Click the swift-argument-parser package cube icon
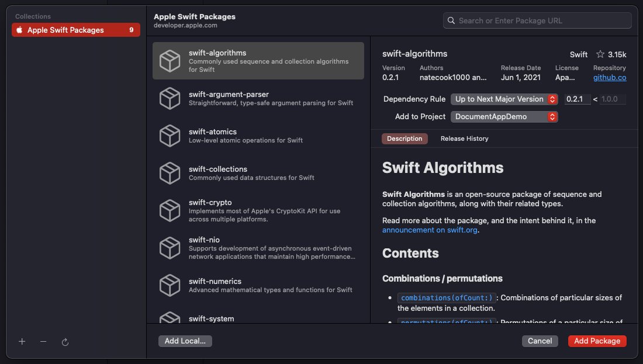 [170, 98]
